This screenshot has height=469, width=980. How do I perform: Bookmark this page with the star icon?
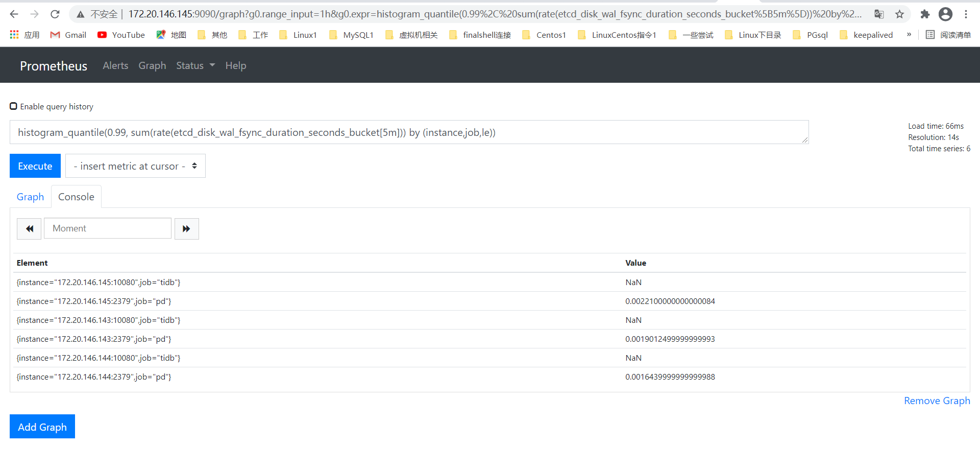tap(900, 14)
